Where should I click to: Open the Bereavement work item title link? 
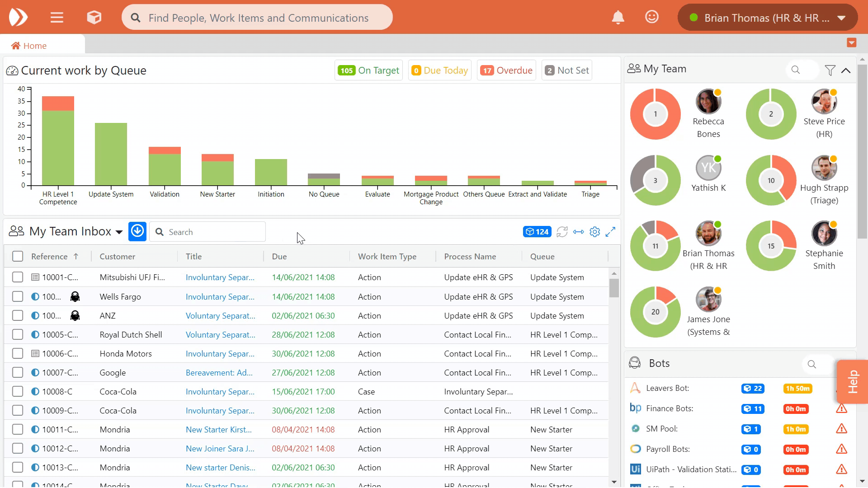pyautogui.click(x=219, y=372)
